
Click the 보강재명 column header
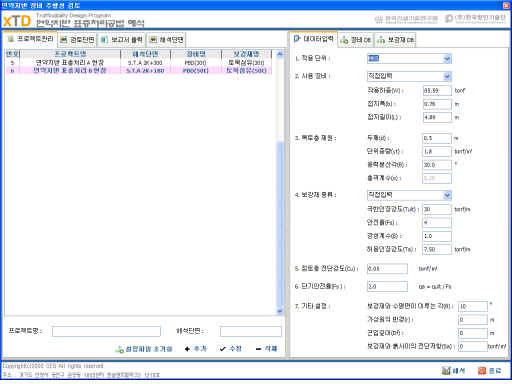pos(246,54)
